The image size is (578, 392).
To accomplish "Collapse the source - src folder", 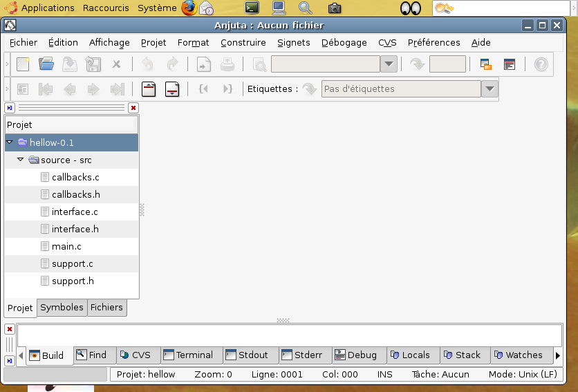I will point(21,159).
